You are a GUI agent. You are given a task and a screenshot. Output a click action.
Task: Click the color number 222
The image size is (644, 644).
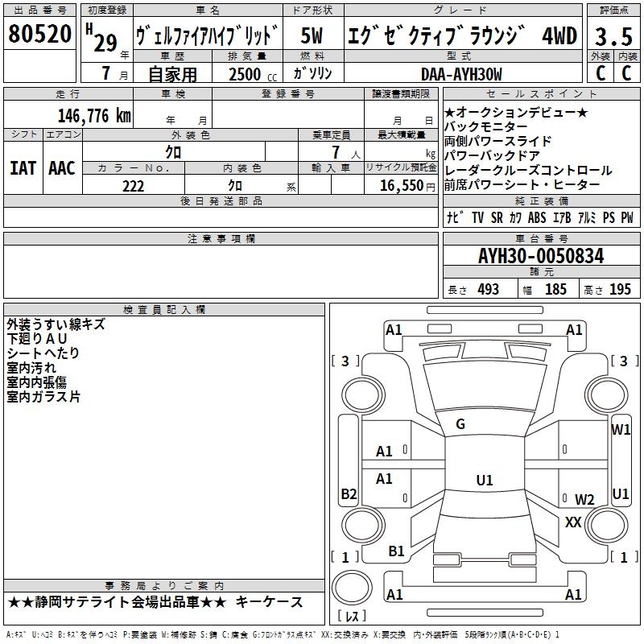coord(133,186)
